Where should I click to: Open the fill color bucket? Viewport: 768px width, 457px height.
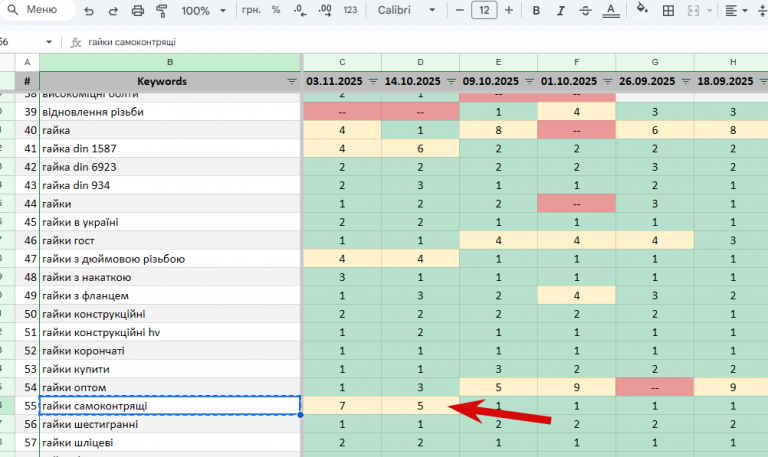click(x=642, y=8)
